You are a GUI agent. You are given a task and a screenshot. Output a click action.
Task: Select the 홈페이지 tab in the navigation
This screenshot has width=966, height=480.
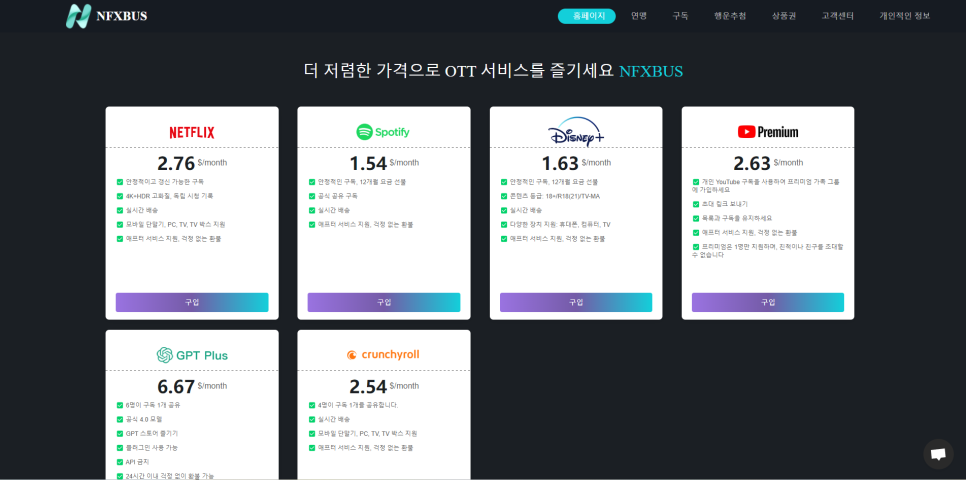tap(586, 16)
